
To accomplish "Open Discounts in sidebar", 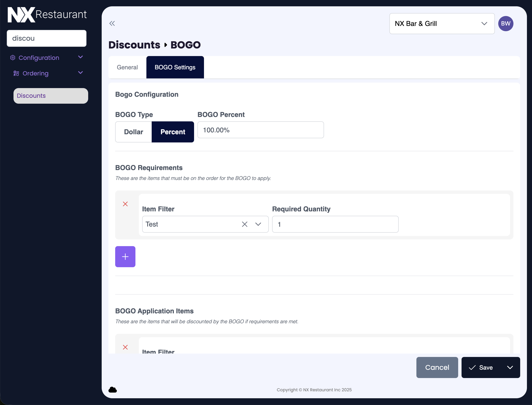I will click(x=51, y=96).
